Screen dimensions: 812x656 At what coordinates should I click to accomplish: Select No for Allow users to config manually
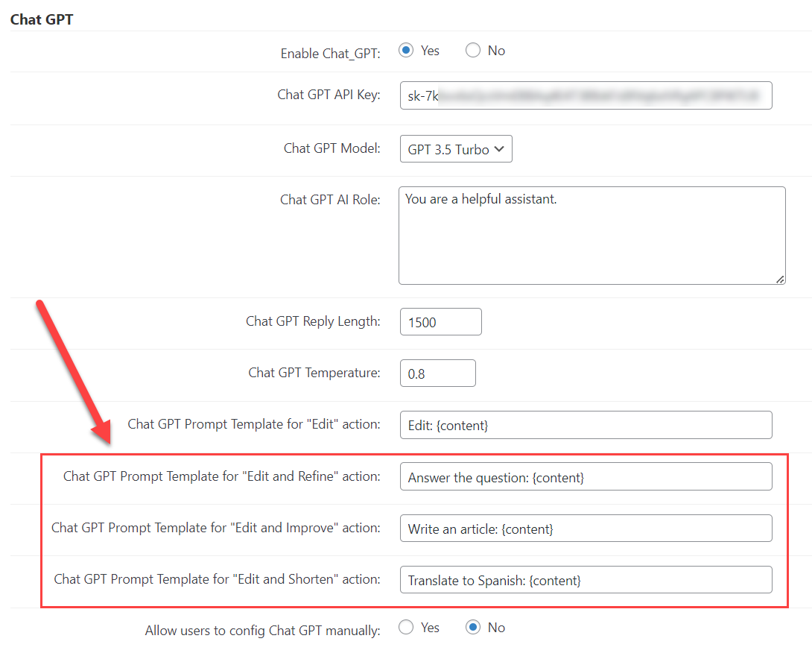click(473, 628)
